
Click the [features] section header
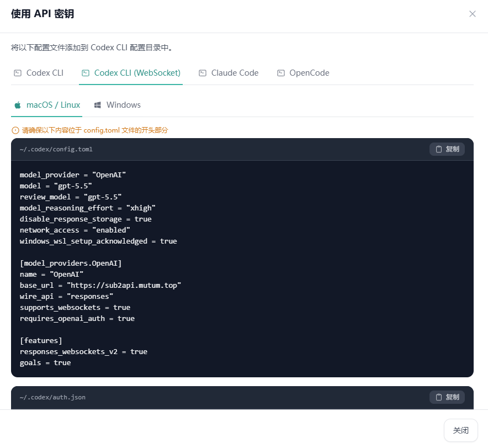[x=41, y=341]
